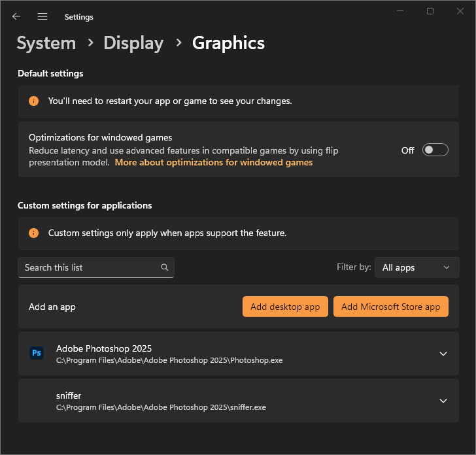Open the Filter by All apps dropdown
The width and height of the screenshot is (476, 455).
click(416, 267)
